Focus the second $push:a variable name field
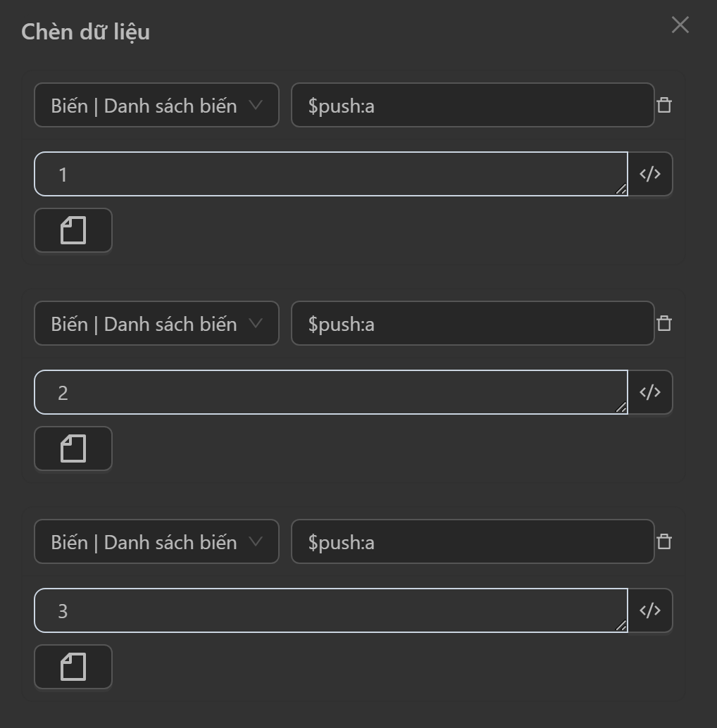Viewport: 717px width, 728px height. coord(472,324)
